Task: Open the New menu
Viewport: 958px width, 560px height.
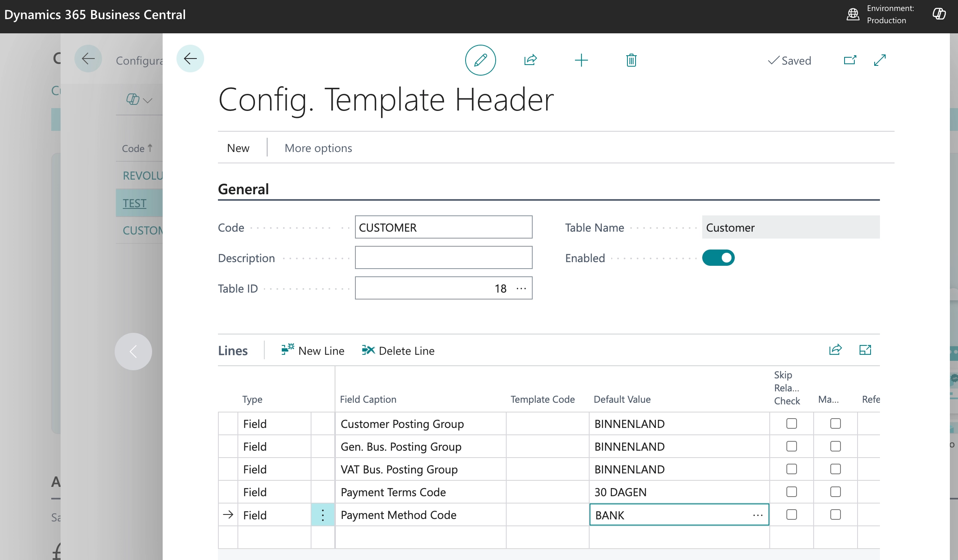Action: pos(238,148)
